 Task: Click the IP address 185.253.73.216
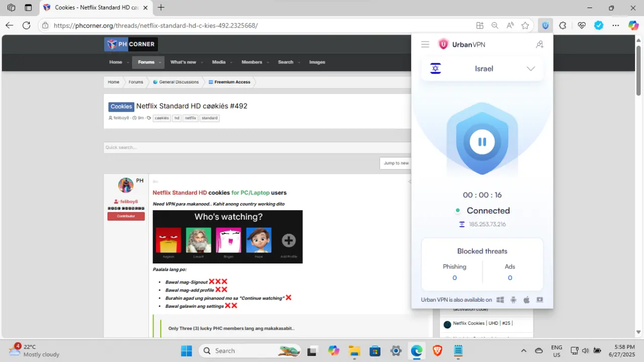point(488,224)
